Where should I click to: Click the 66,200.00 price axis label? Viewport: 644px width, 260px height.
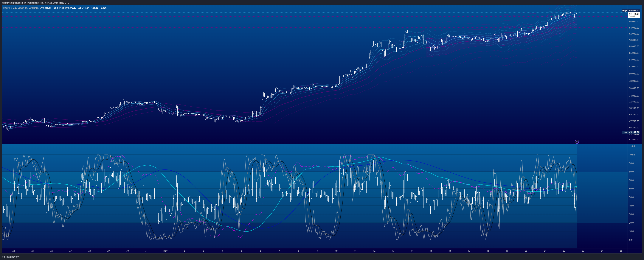(x=634, y=128)
